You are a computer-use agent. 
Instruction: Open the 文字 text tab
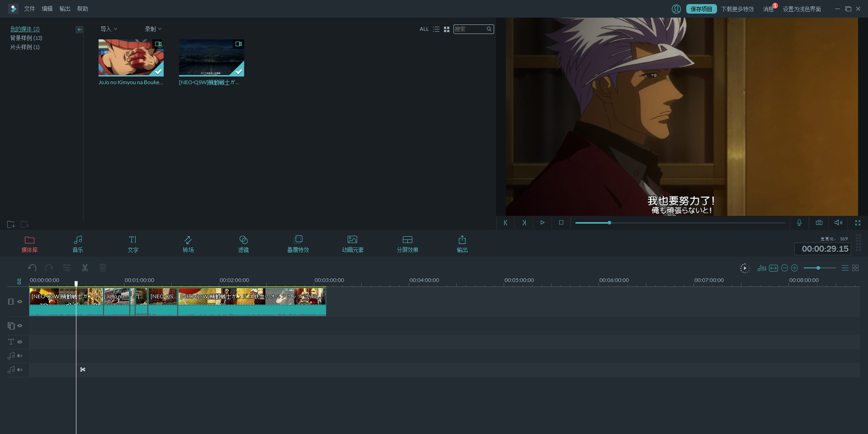pyautogui.click(x=133, y=244)
